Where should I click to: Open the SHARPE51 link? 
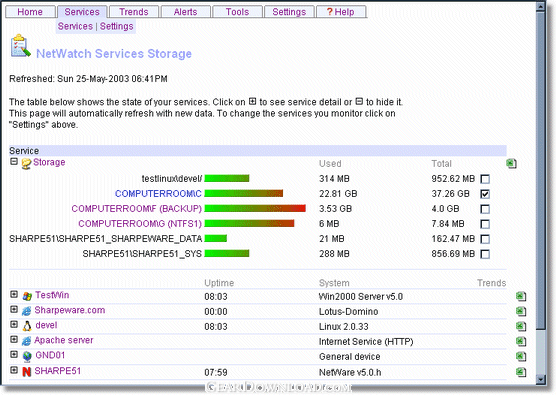(58, 371)
